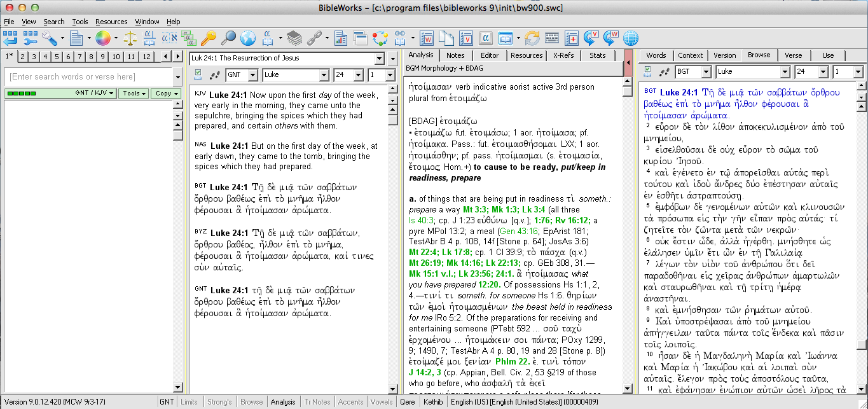868x409 pixels.
Task: Toggle Vowels in the status bar
Action: tap(382, 402)
